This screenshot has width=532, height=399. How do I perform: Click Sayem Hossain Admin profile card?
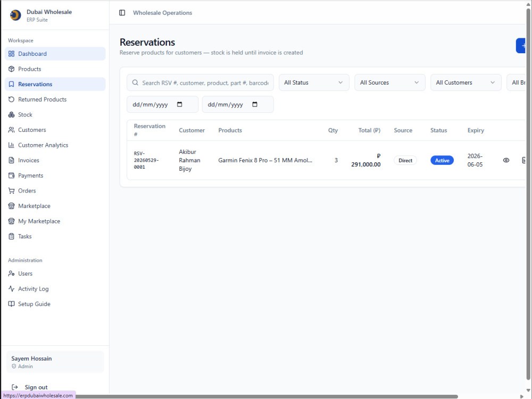pos(55,362)
